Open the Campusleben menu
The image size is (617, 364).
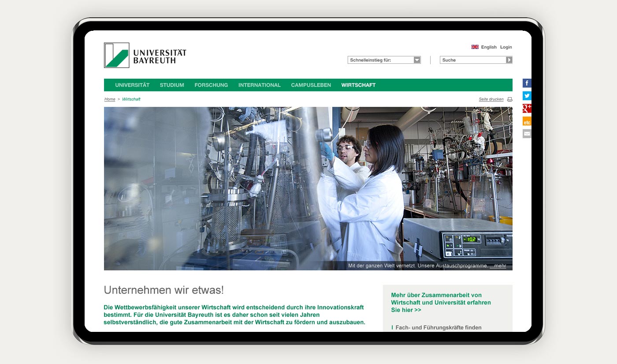[311, 85]
